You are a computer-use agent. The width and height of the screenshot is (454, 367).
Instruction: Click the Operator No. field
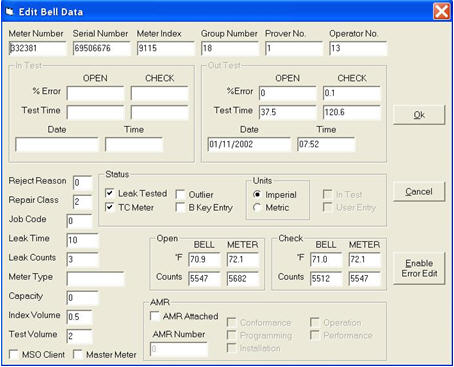click(358, 48)
